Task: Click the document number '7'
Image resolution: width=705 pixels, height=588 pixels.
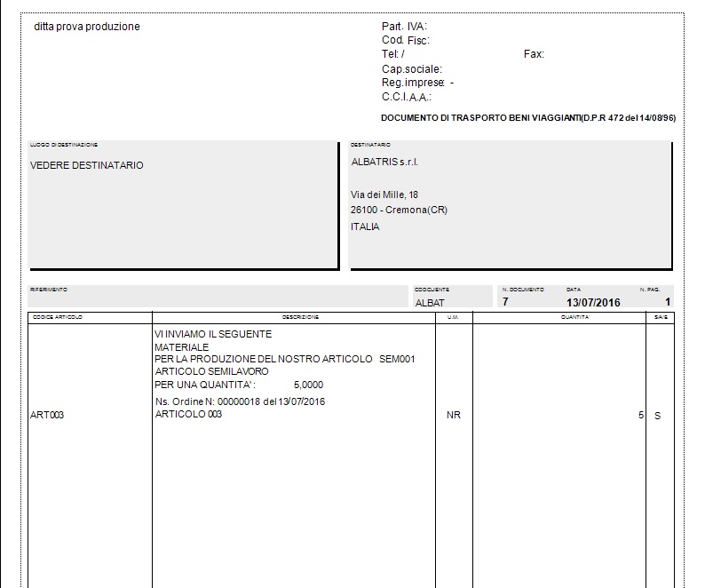Action: pyautogui.click(x=505, y=302)
